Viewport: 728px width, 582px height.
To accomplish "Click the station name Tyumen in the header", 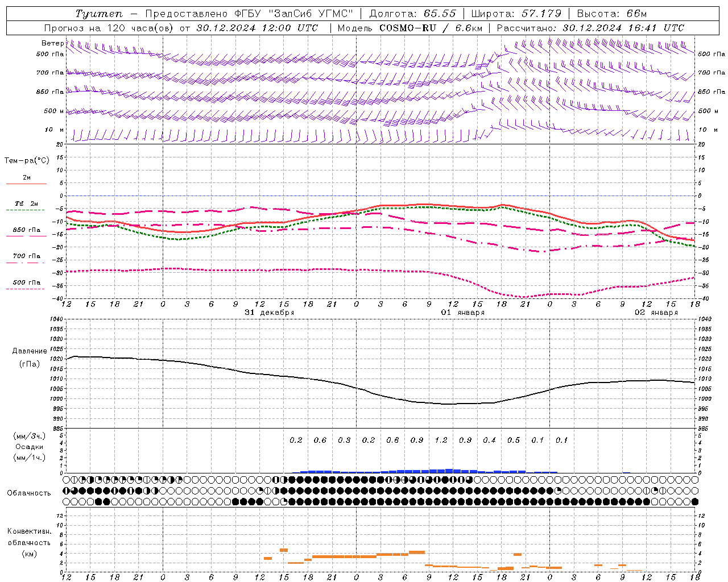I will point(99,14).
